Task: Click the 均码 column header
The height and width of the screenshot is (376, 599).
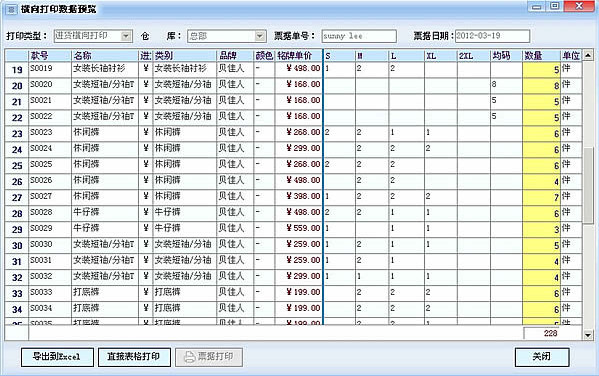Action: [506, 56]
